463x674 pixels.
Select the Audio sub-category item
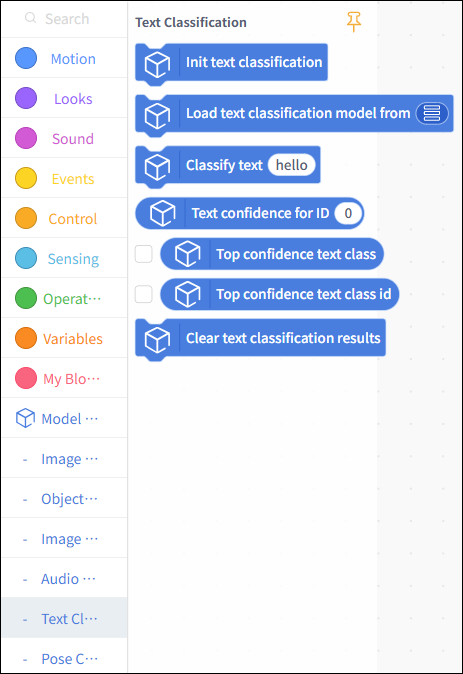coord(64,579)
